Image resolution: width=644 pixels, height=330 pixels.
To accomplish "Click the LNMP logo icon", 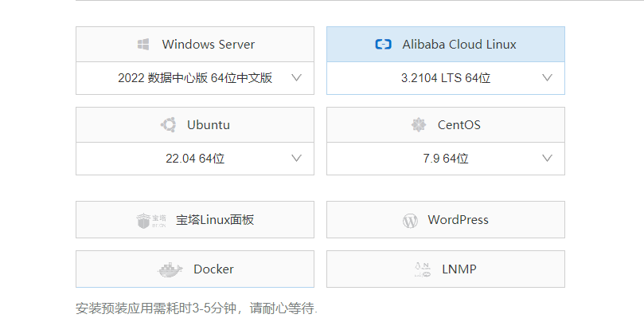I will 422,269.
